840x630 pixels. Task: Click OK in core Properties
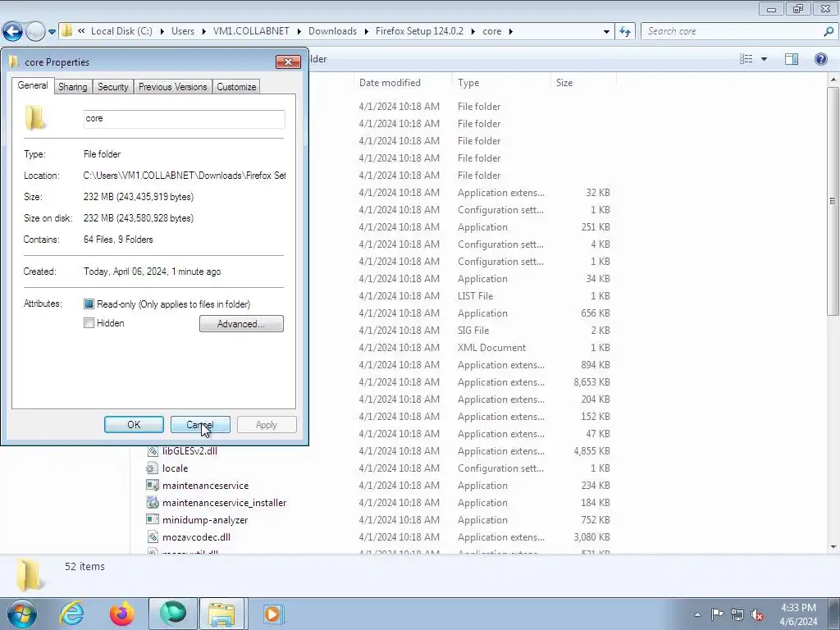(x=134, y=425)
